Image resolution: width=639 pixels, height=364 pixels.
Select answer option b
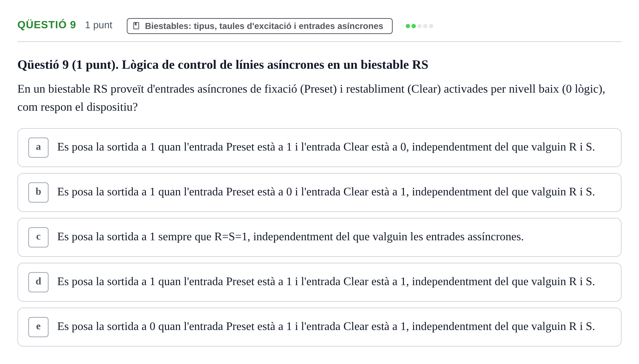pos(319,192)
